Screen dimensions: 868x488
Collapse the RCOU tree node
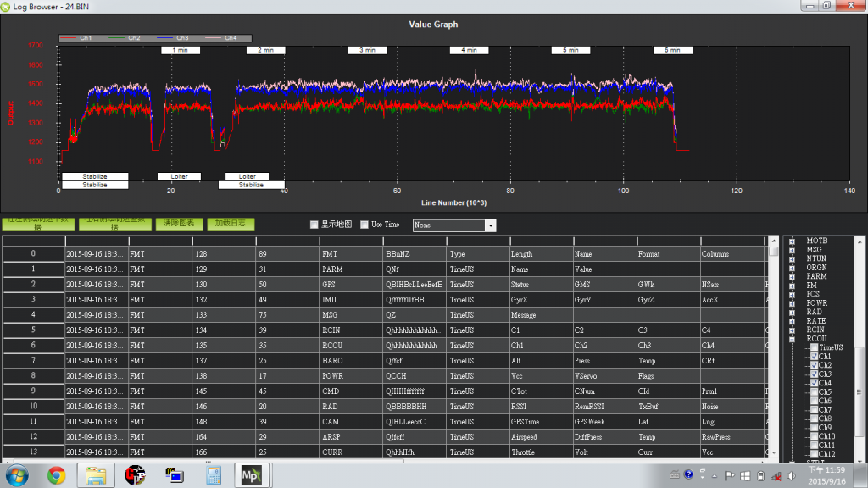coord(793,339)
